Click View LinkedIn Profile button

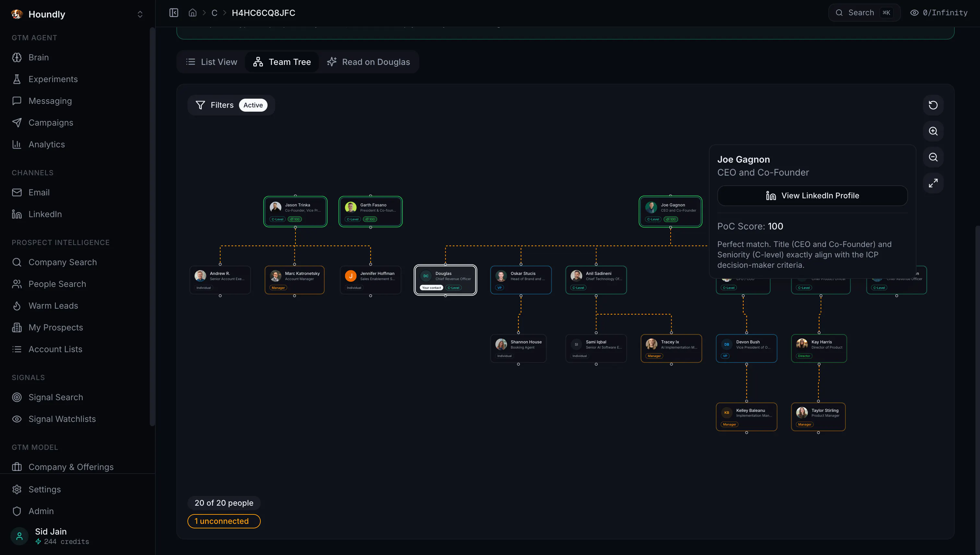(x=812, y=195)
